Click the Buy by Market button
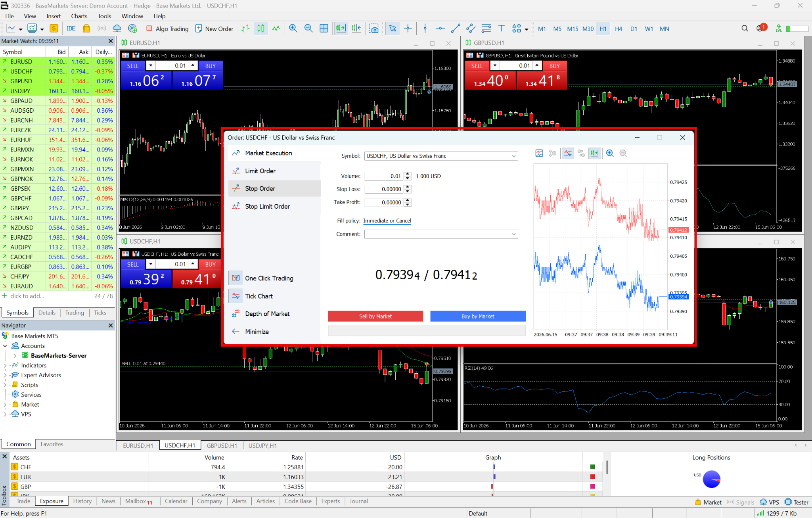812x518 pixels. pos(478,317)
